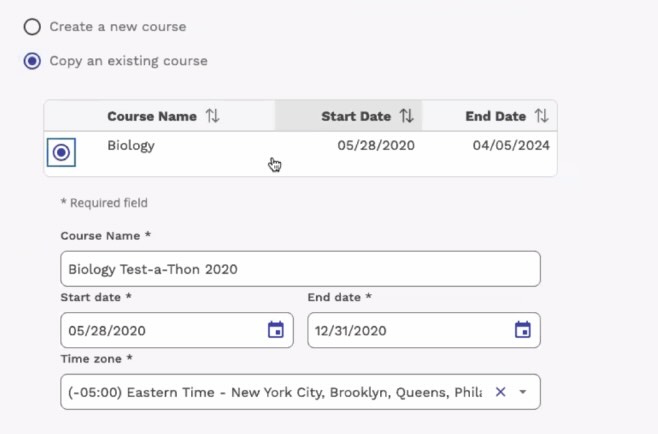Image resolution: width=658 pixels, height=434 pixels.
Task: Sort table by Course Name arrows icon
Action: pos(212,116)
